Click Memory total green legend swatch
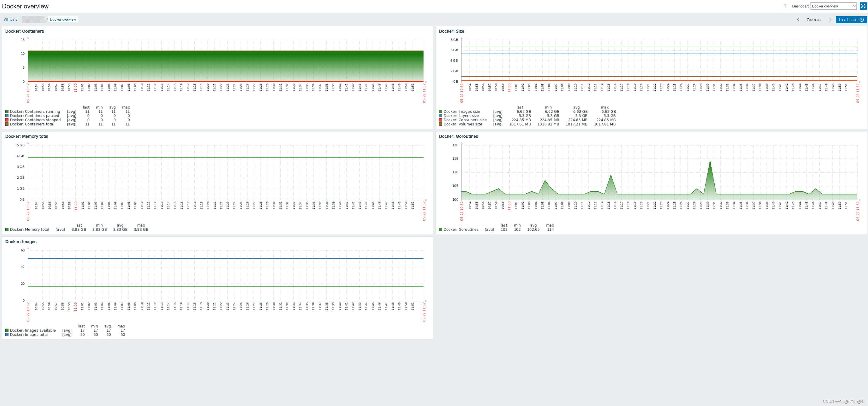This screenshot has width=868, height=406. click(7, 229)
